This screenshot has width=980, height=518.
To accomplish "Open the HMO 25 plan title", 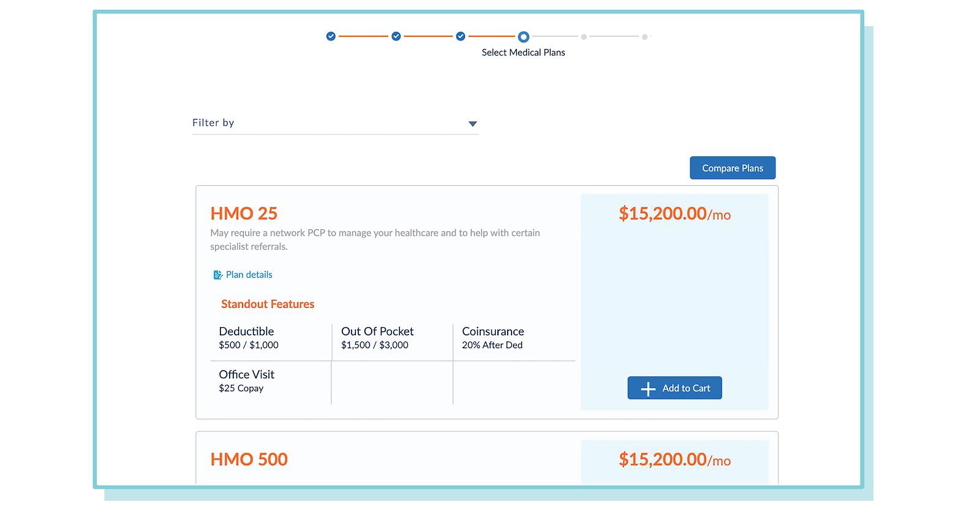I will tap(244, 213).
